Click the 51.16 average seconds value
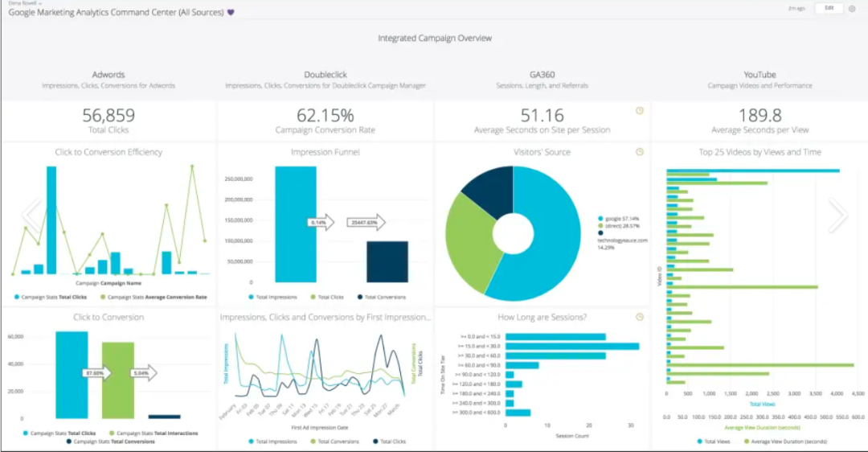This screenshot has width=868, height=452. point(542,115)
